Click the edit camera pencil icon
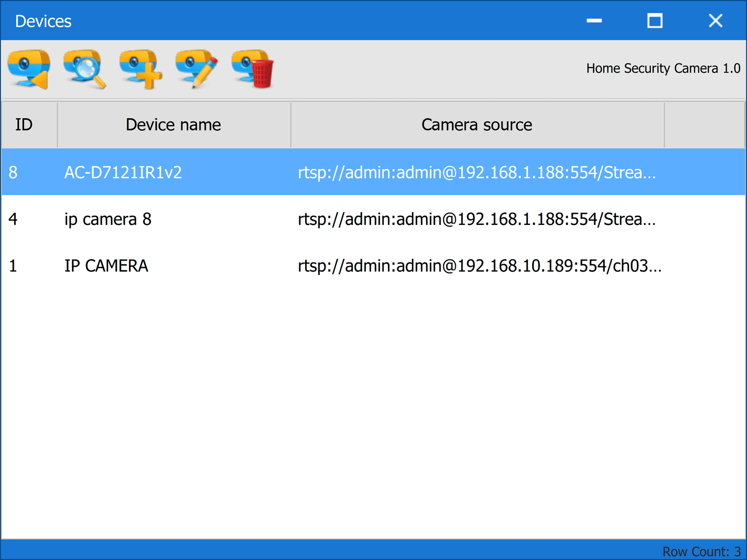 (197, 69)
